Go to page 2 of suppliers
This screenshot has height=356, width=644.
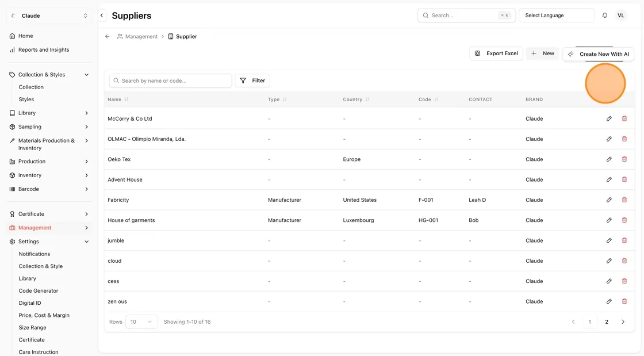coord(607,322)
